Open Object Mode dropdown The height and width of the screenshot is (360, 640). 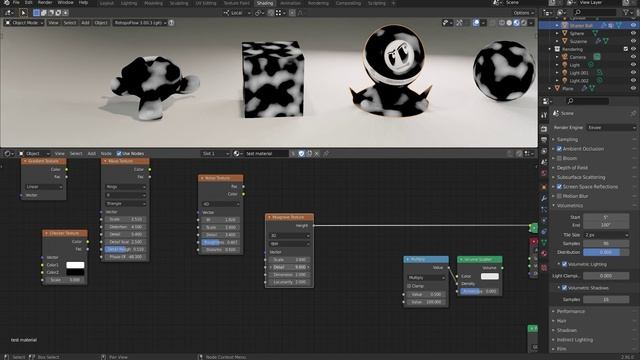pos(24,23)
